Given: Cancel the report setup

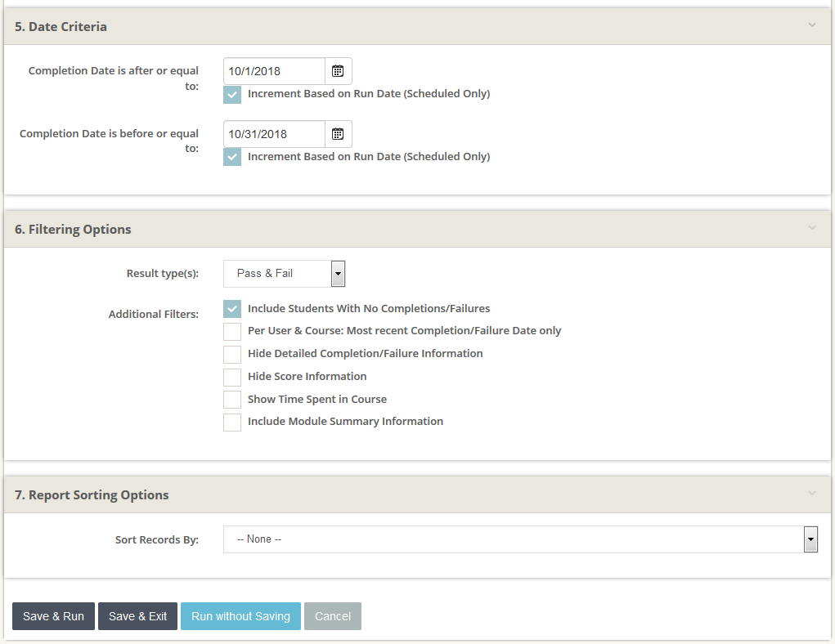Looking at the screenshot, I should click(333, 616).
